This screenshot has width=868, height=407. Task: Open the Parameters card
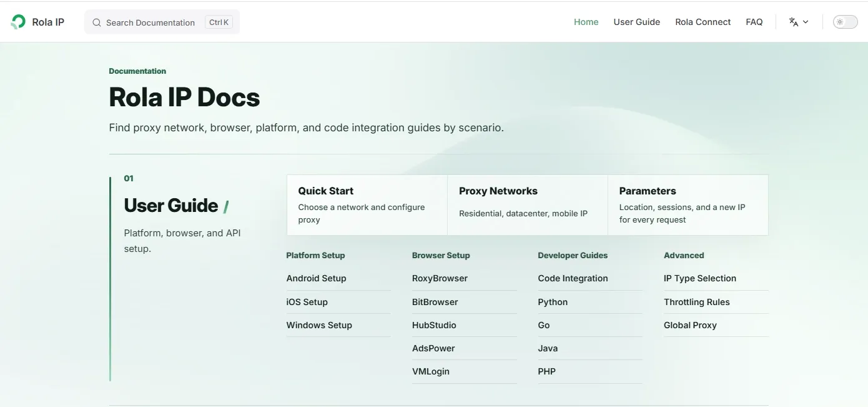tap(688, 205)
